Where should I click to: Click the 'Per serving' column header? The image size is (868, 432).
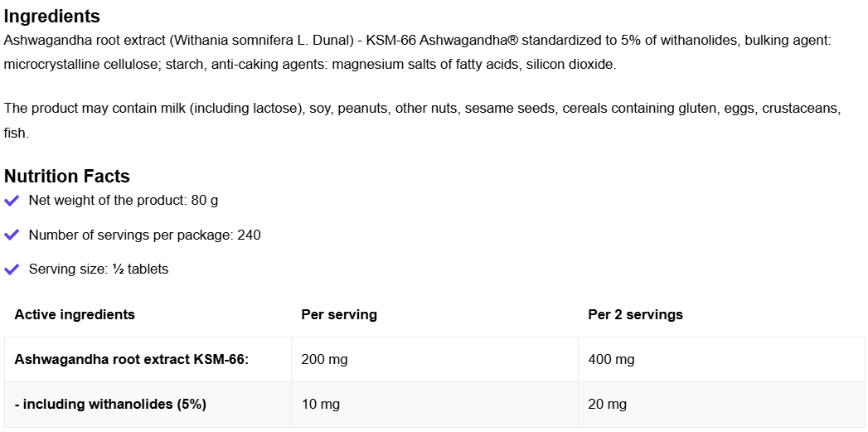coord(339,314)
